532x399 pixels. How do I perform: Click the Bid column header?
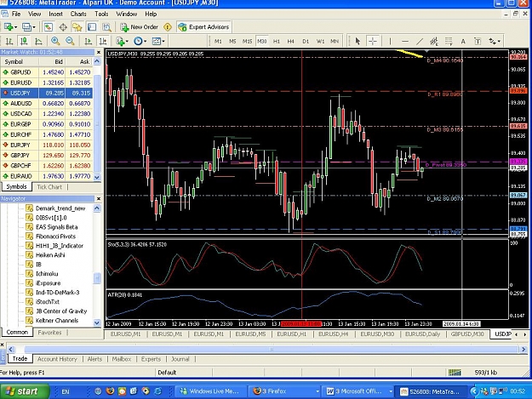pos(52,62)
